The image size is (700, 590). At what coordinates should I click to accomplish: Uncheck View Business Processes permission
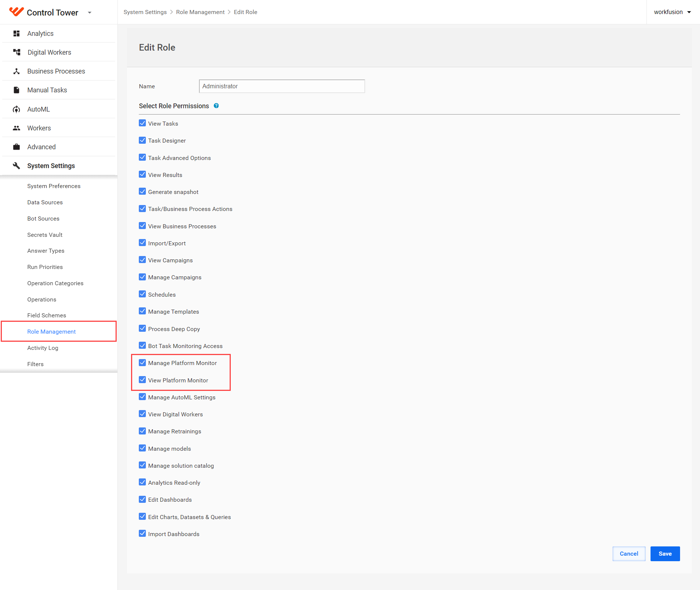(143, 226)
